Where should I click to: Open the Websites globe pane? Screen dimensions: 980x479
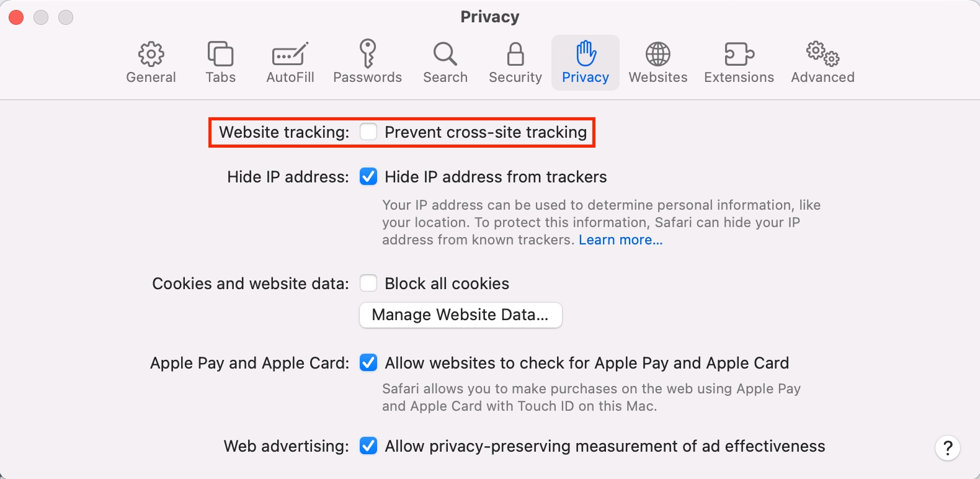tap(657, 55)
